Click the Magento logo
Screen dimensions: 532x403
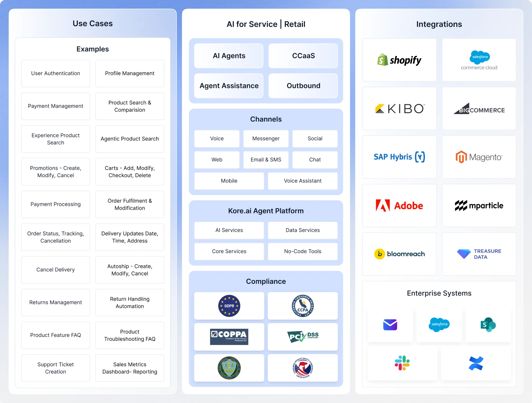click(479, 157)
